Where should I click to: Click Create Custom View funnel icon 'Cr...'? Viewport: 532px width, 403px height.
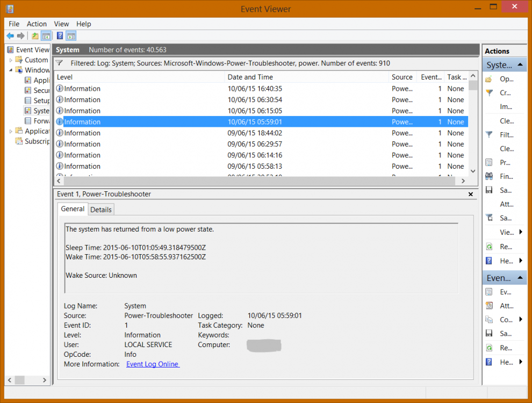pos(489,93)
